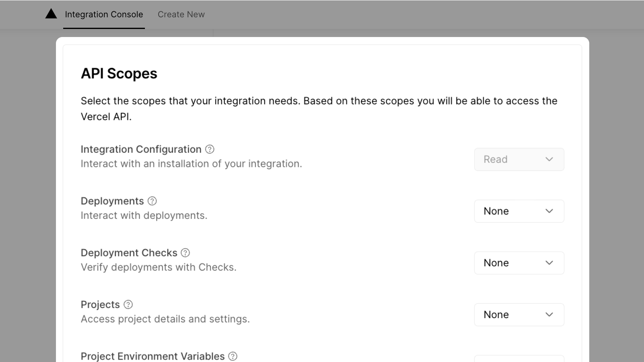This screenshot has width=644, height=362.
Task: Click the scope description text under Deployments
Action: coord(144,215)
